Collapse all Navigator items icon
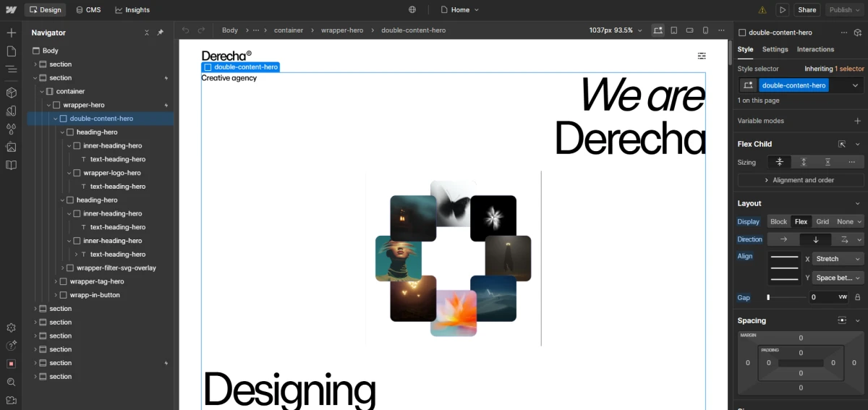 coord(147,33)
